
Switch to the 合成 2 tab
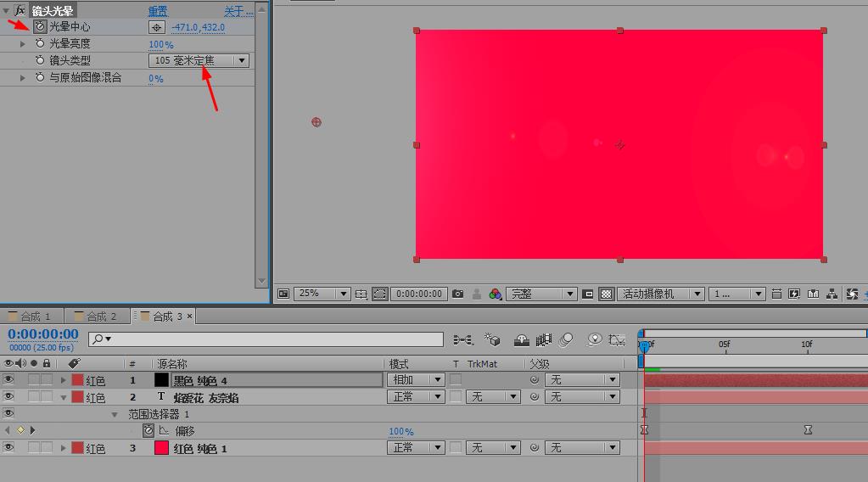(100, 317)
